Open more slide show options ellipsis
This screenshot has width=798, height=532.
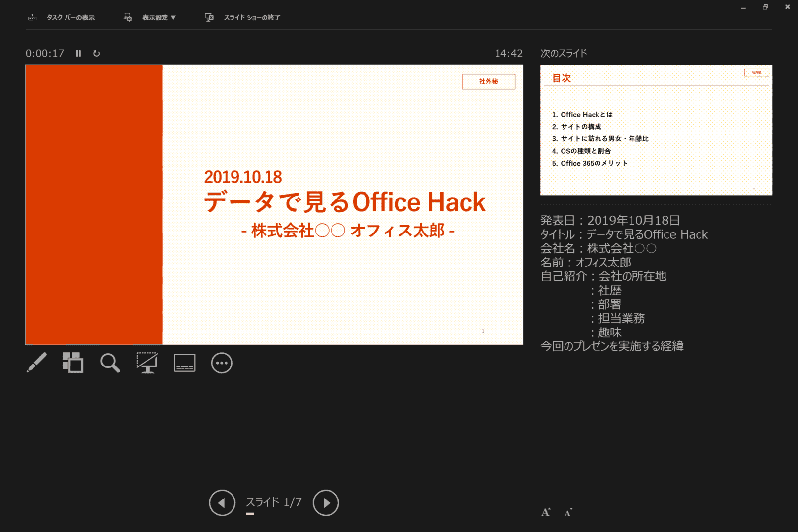pos(222,363)
